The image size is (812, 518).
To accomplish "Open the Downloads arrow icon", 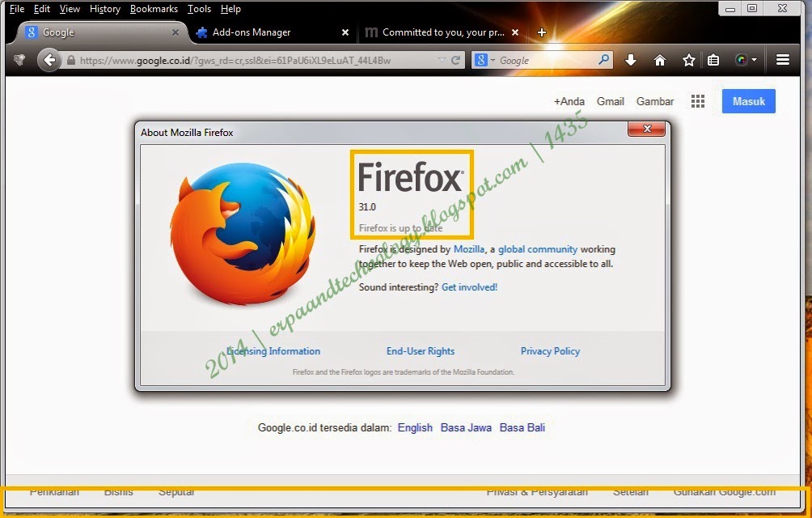I will click(630, 60).
